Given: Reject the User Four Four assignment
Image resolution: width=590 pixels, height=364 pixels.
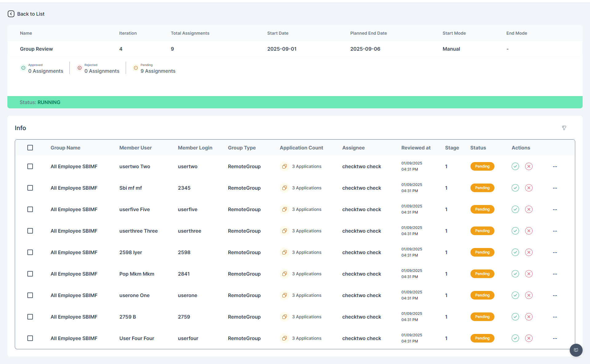Looking at the screenshot, I should (529, 338).
